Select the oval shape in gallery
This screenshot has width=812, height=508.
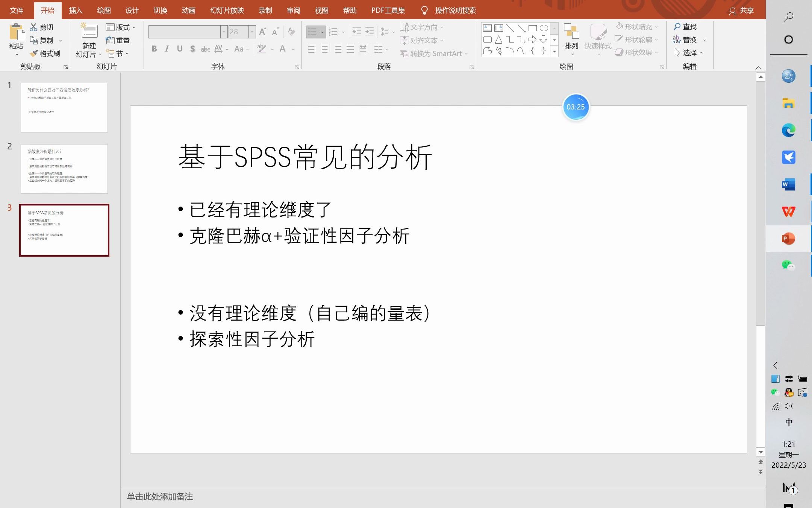544,28
